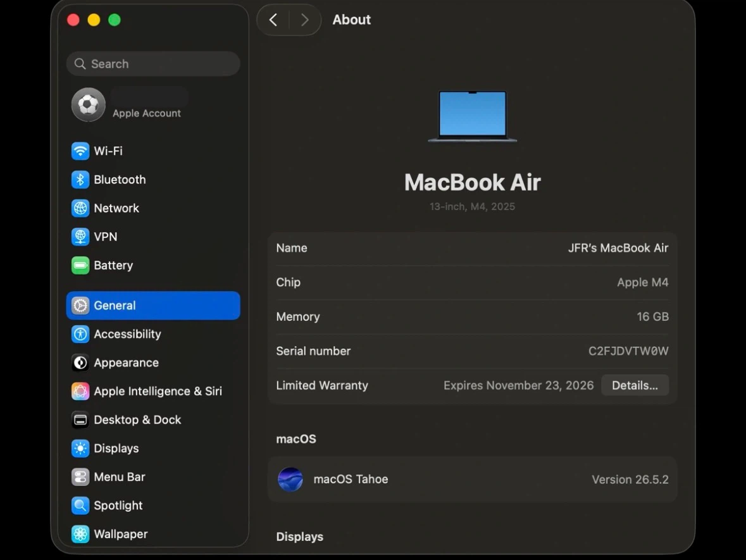Click the Apple Intelligence & Siri icon
Viewport: 746px width, 560px height.
[x=80, y=391]
